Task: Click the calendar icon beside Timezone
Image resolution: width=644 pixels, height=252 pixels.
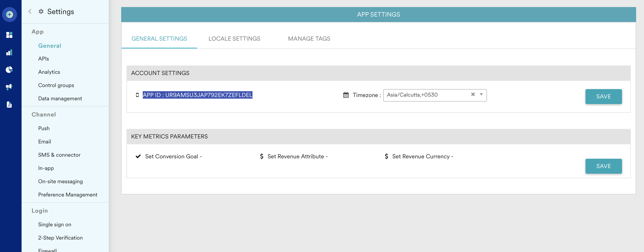Action: tap(346, 95)
